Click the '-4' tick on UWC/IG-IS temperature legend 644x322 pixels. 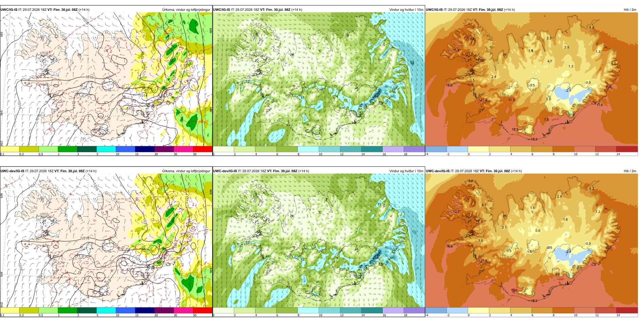coord(427,154)
